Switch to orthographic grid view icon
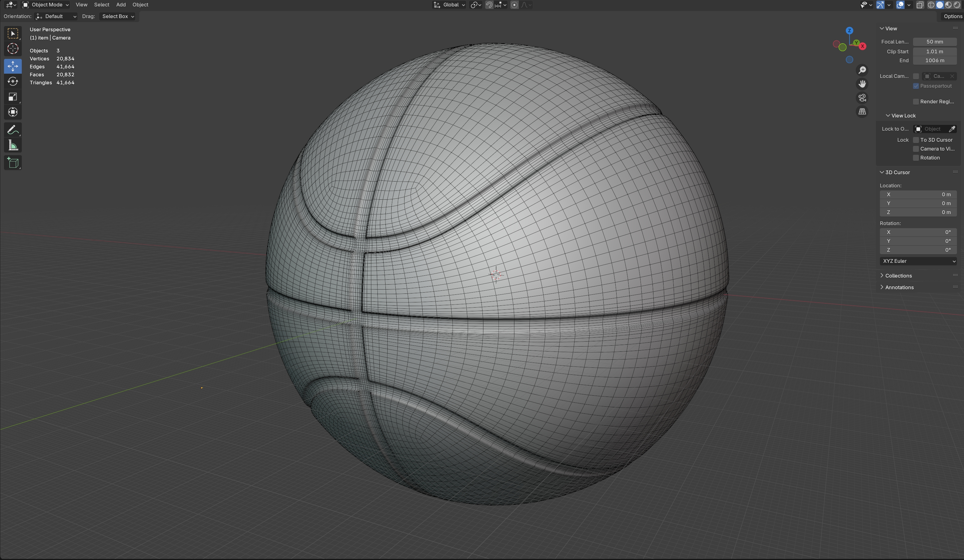The height and width of the screenshot is (560, 964). tap(862, 112)
